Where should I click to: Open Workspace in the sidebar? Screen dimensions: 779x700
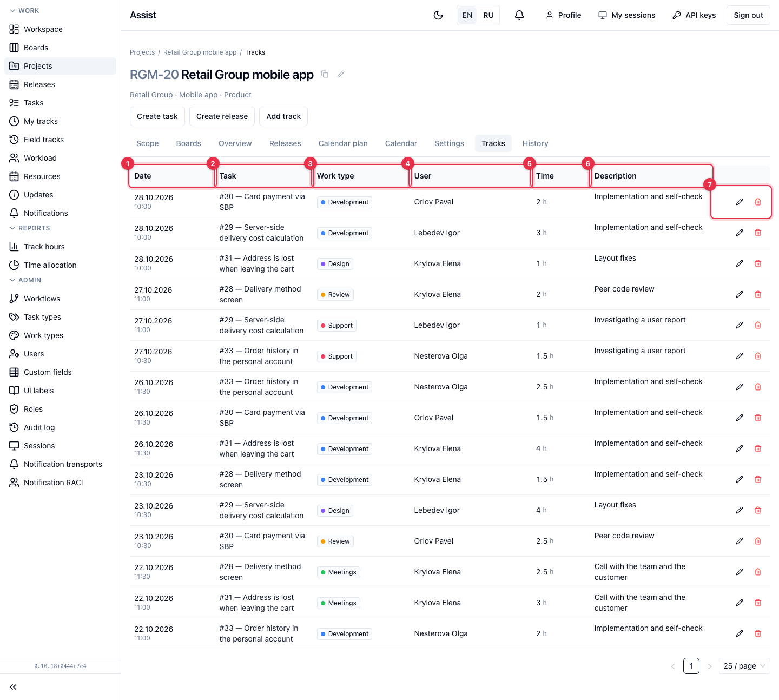(60, 29)
